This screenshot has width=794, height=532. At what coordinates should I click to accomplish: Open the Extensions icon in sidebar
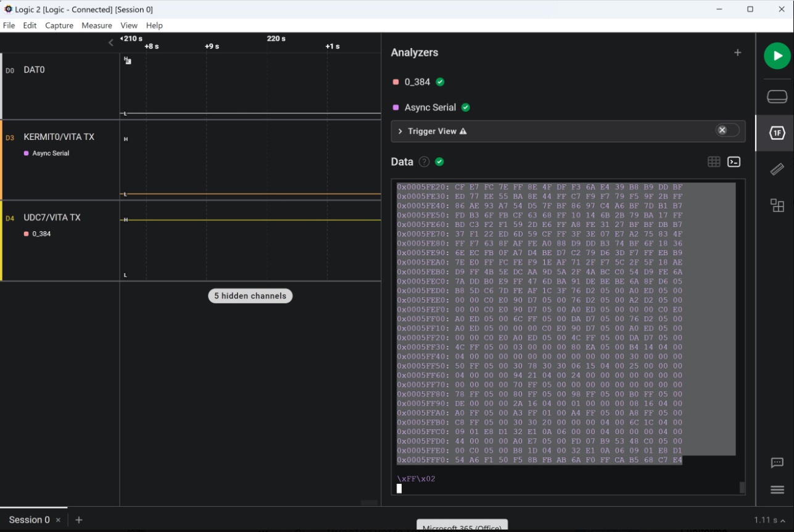click(777, 205)
